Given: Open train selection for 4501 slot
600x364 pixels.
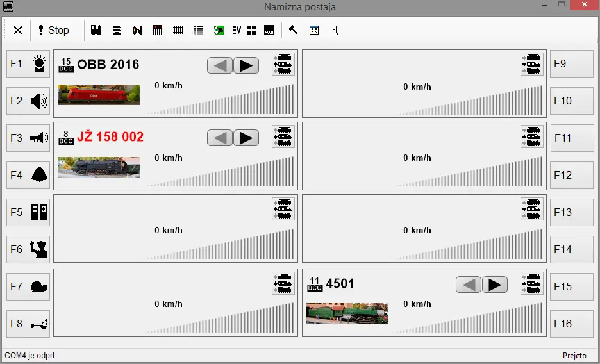Looking at the screenshot, I should (531, 283).
